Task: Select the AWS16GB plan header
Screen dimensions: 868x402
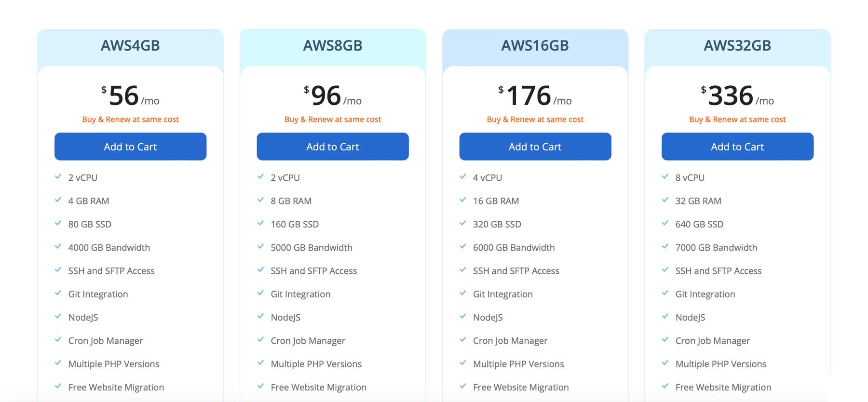Action: pos(535,45)
